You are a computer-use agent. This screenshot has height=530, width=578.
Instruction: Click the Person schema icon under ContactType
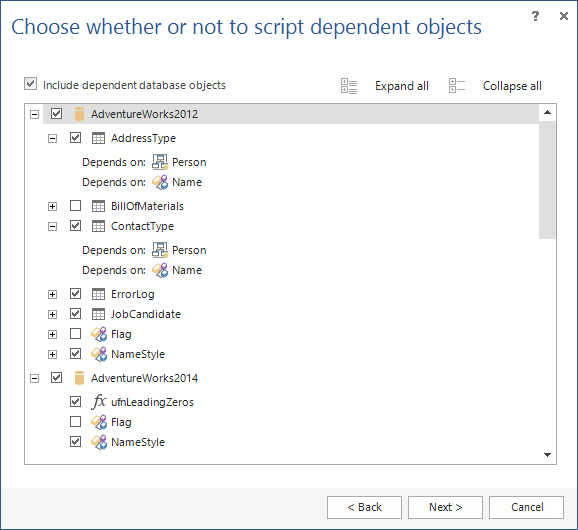tap(160, 250)
